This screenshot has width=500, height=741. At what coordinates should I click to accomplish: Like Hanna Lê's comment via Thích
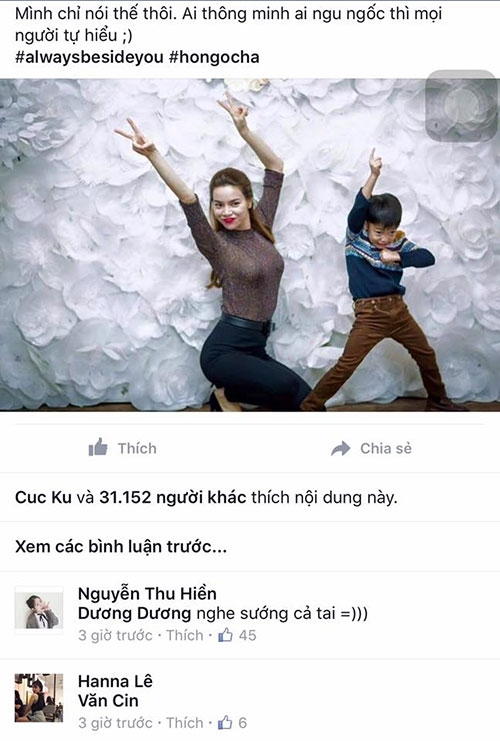tap(185, 722)
